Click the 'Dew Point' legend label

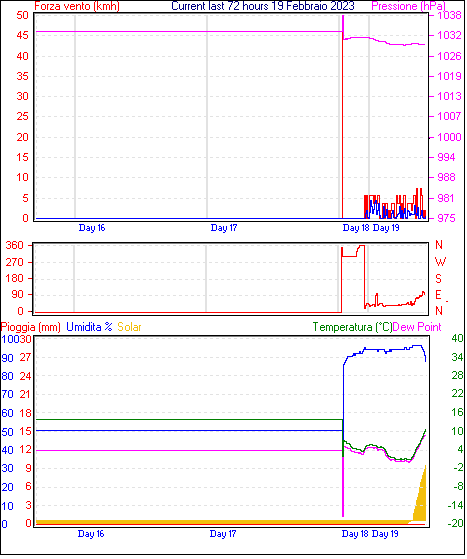pyautogui.click(x=417, y=327)
